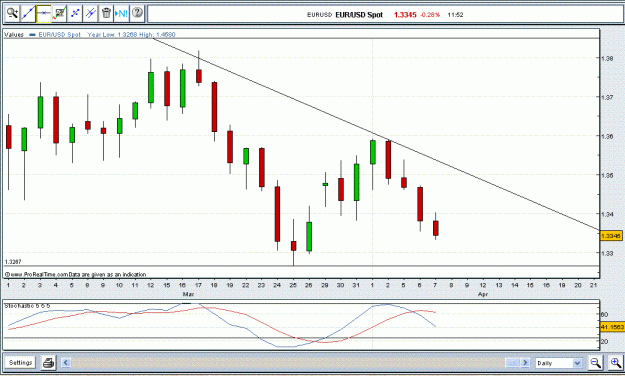
Task: Select the dotted segment line tool
Action: [75, 14]
